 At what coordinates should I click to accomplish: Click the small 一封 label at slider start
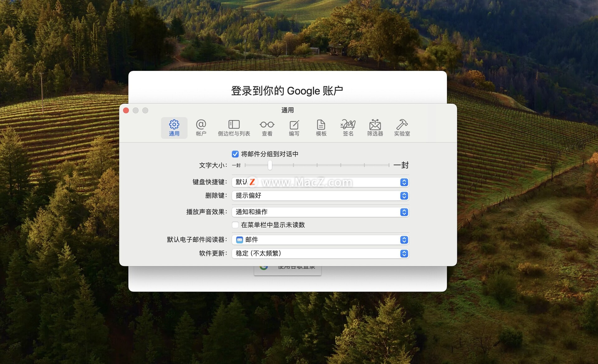(x=236, y=166)
